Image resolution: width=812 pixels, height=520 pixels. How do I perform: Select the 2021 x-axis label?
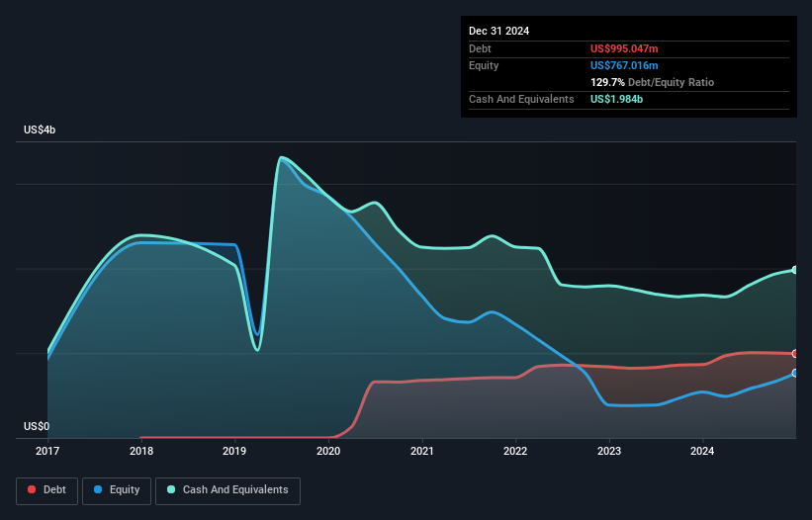coord(422,451)
